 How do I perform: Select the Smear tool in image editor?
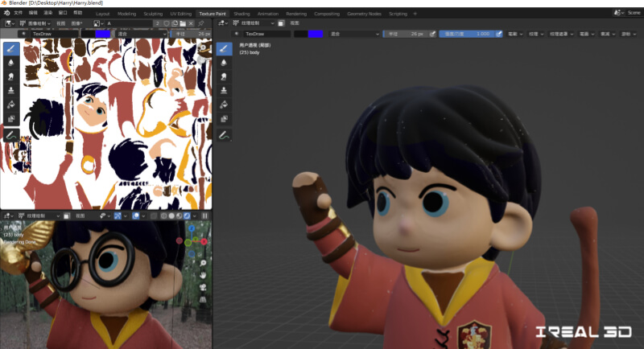pos(11,76)
